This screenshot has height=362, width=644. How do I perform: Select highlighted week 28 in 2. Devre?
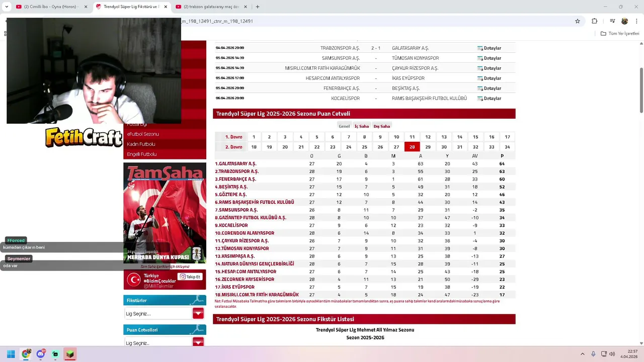412,147
